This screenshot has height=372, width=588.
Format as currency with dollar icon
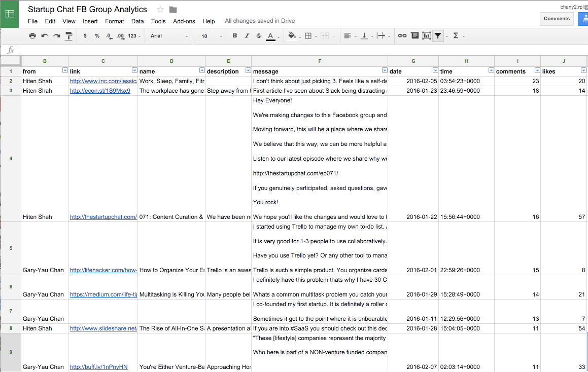click(85, 35)
